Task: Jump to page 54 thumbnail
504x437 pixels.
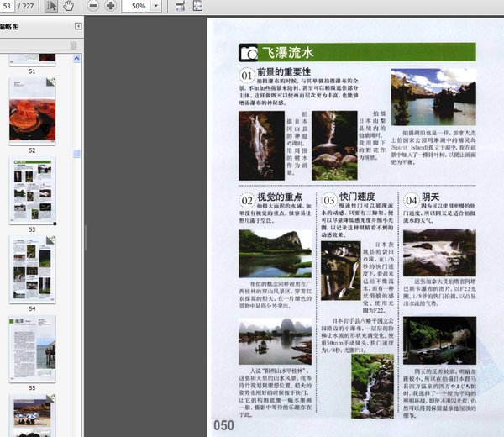Action: [32, 267]
